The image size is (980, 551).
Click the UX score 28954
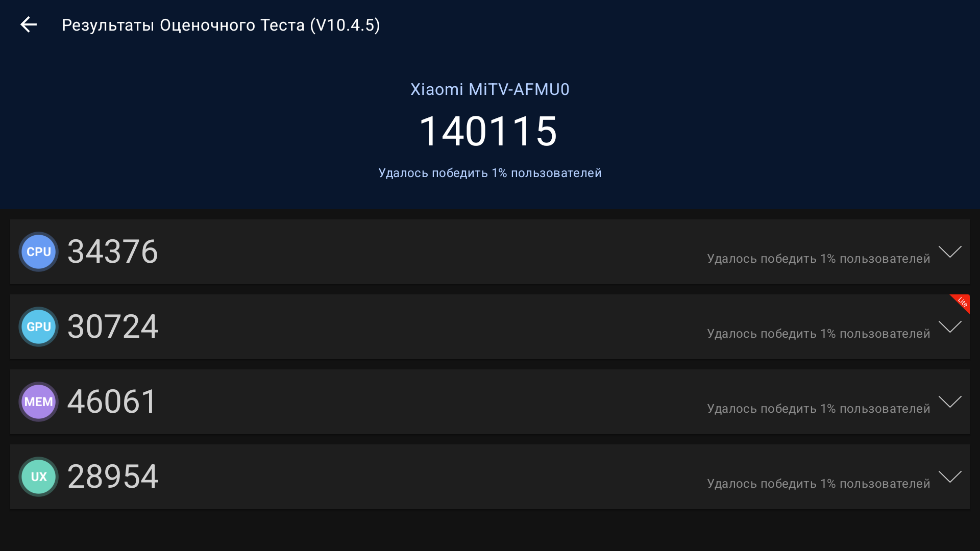point(113,477)
